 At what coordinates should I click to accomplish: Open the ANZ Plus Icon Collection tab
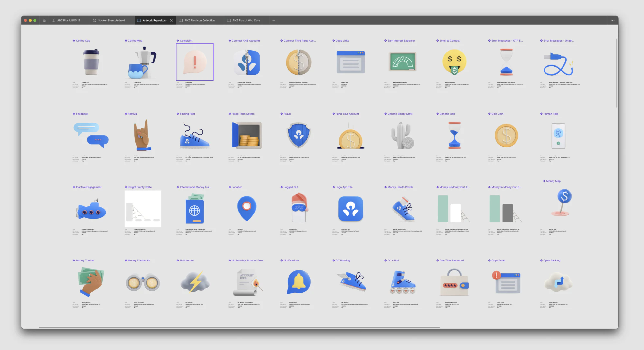tap(199, 20)
